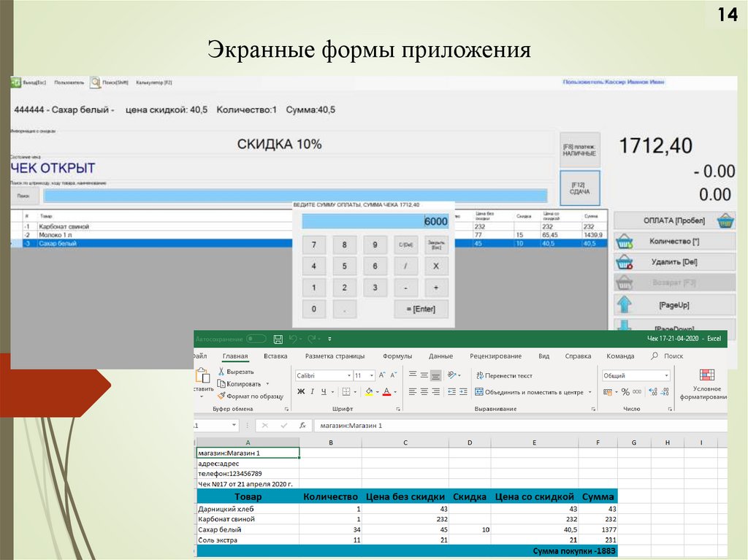Apply the red font color A
The image size is (748, 560).
pyautogui.click(x=387, y=391)
